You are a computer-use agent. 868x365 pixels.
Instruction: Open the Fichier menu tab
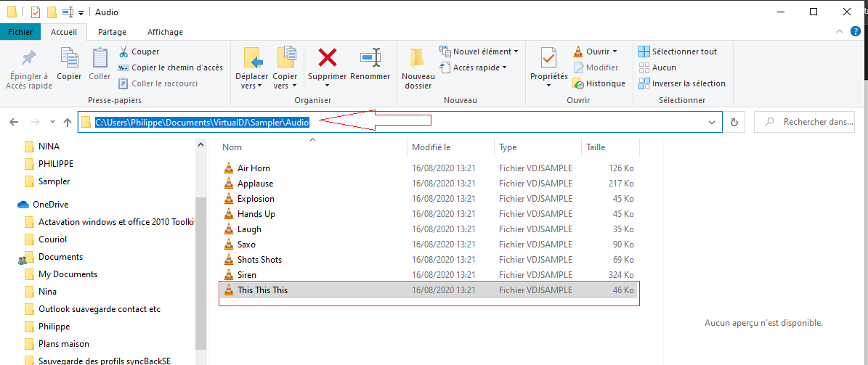tap(20, 32)
